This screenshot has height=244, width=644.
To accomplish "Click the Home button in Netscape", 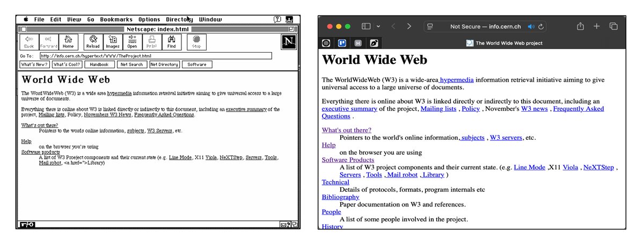I will tap(68, 42).
